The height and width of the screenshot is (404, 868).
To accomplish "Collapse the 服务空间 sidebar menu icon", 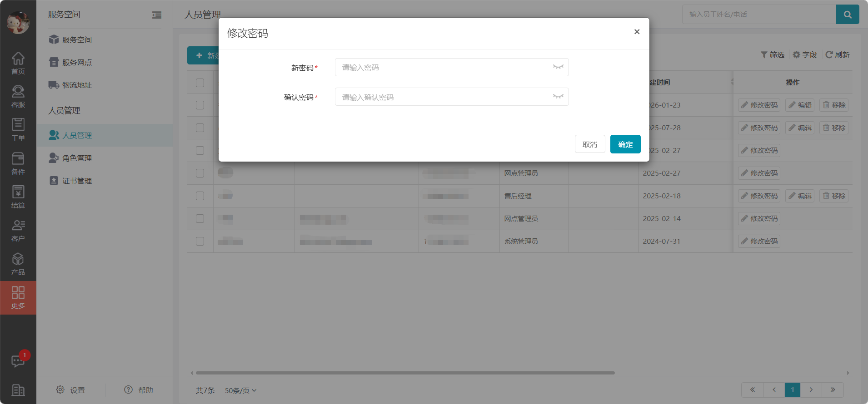I will 157,15.
